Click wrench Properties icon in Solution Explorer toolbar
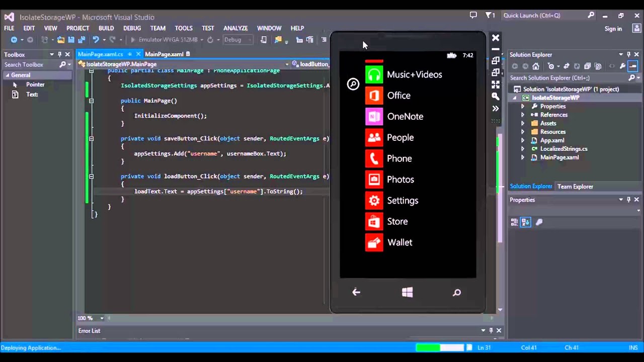 click(622, 66)
